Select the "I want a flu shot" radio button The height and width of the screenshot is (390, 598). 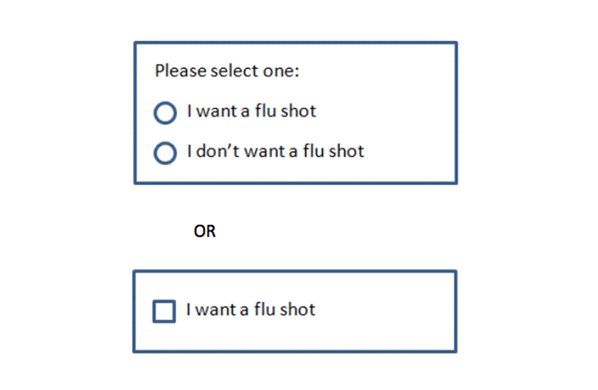(x=165, y=113)
